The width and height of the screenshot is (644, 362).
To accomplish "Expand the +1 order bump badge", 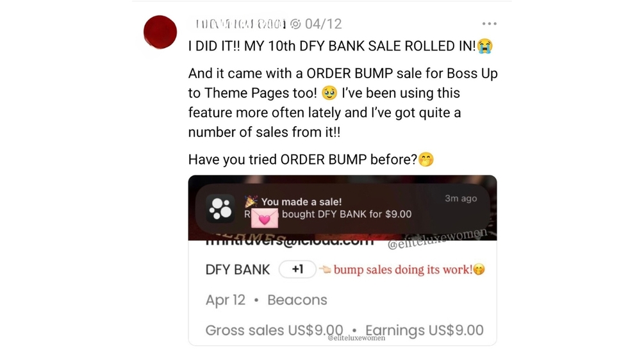I will tap(298, 269).
